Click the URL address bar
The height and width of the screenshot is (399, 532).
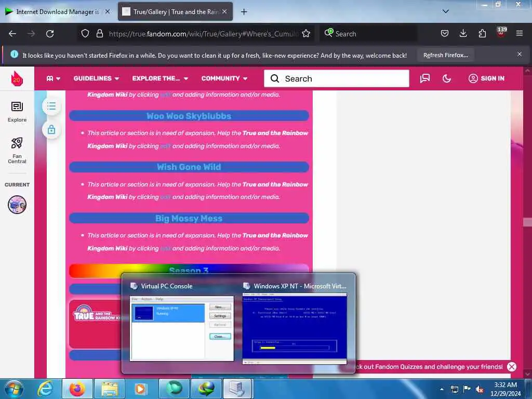point(204,34)
